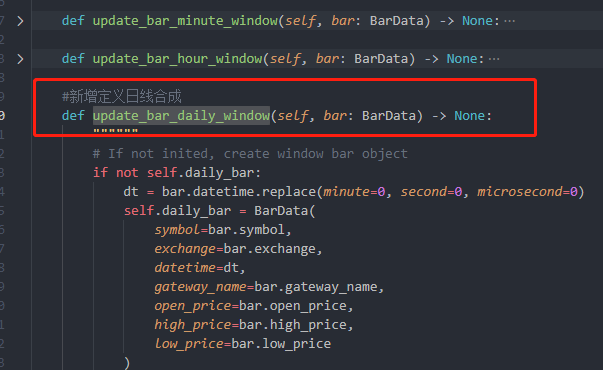603x370 pixels.
Task: Click comment 'If not inited, create window bar object'
Action: pos(250,154)
